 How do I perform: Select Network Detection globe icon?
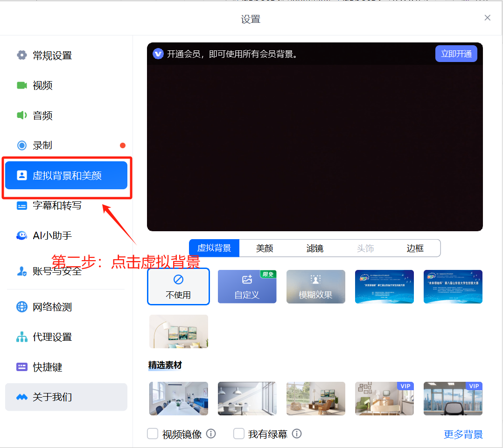pyautogui.click(x=22, y=307)
